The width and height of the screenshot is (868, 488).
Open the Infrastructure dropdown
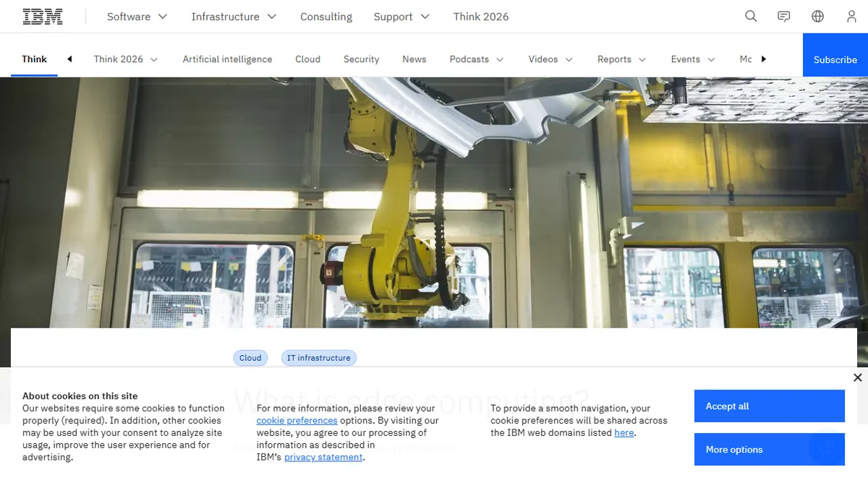click(x=234, y=16)
